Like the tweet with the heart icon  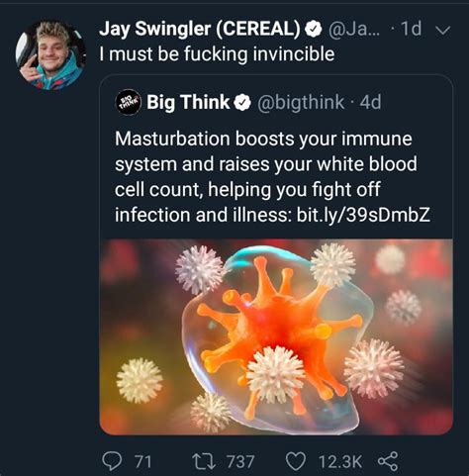pyautogui.click(x=295, y=461)
